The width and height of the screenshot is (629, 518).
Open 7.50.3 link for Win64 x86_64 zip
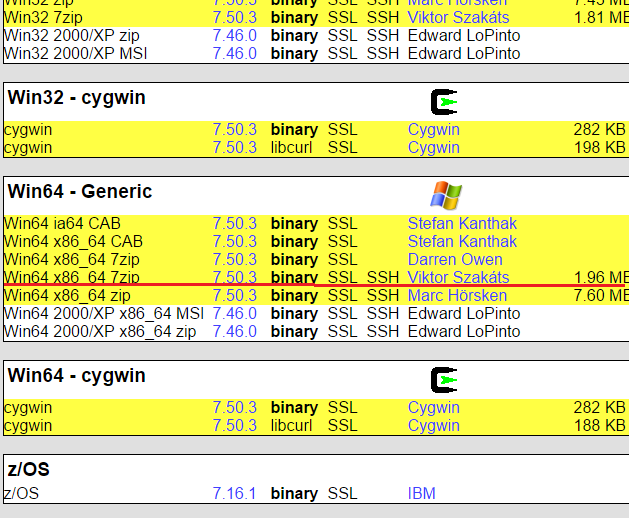(234, 296)
